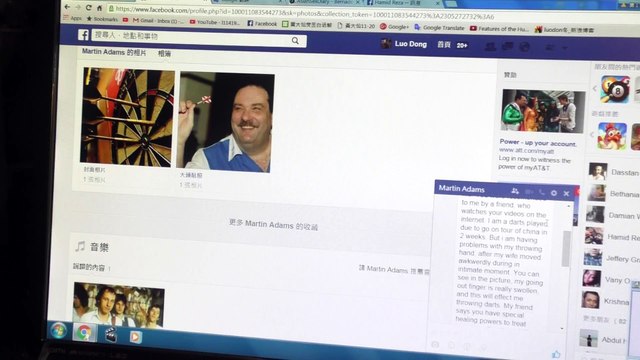Open the profile picture album of man holding dart

pos(226,122)
